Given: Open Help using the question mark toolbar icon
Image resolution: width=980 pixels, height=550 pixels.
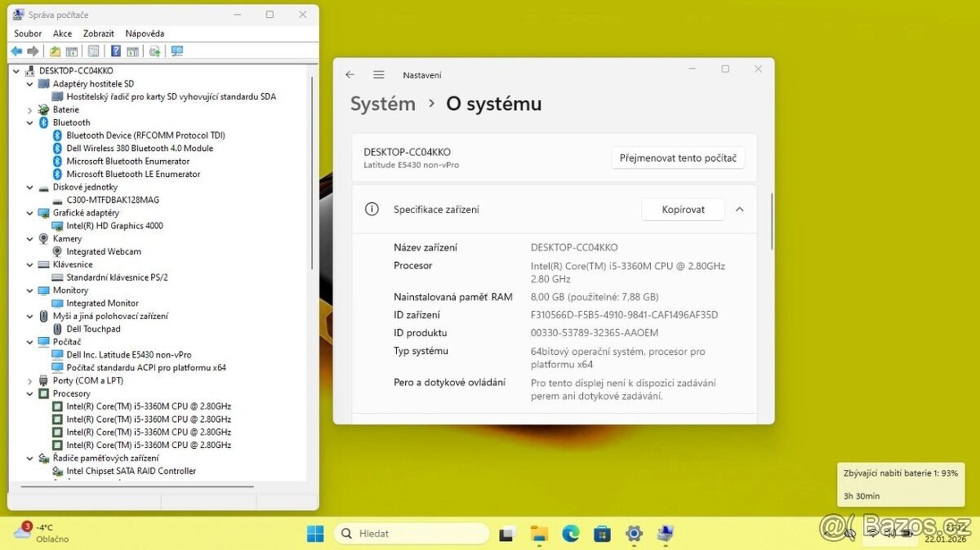Looking at the screenshot, I should point(116,51).
